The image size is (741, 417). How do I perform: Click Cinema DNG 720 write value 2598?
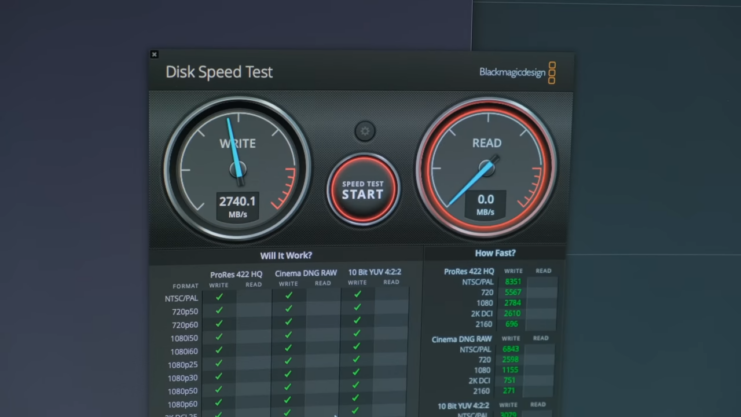click(x=510, y=359)
